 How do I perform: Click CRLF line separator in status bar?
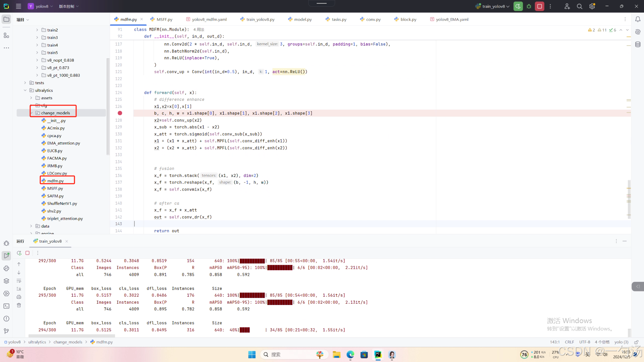pos(569,342)
